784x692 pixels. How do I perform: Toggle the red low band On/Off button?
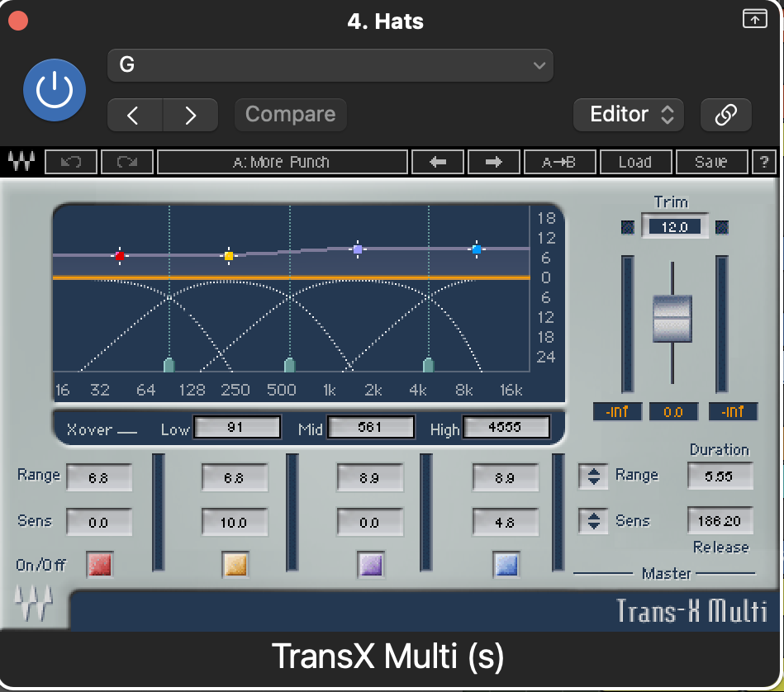(x=99, y=565)
